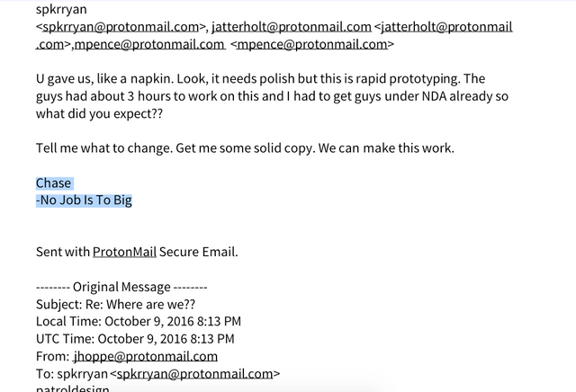Click the "Local Time: October 9, 2016" line
This screenshot has height=392, width=576.
click(139, 322)
